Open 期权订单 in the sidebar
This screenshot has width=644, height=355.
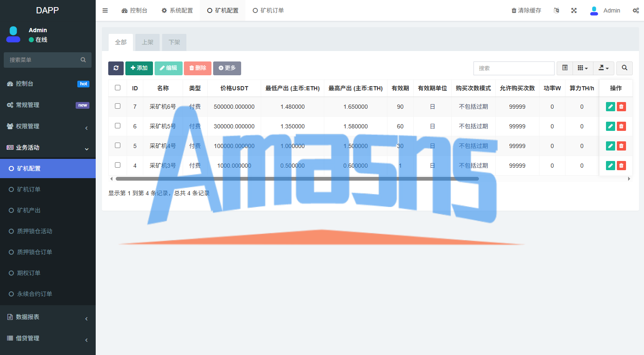click(x=48, y=273)
